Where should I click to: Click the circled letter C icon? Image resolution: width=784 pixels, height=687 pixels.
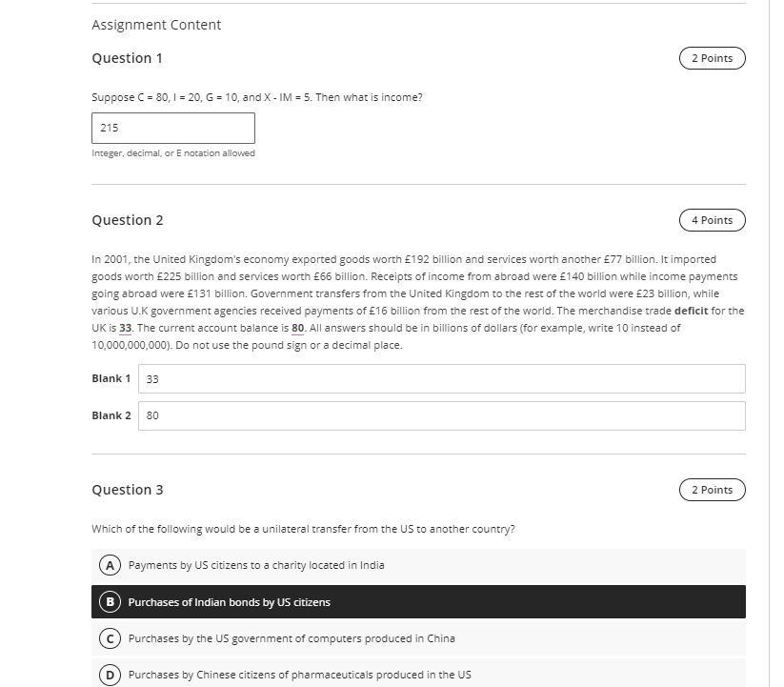[x=109, y=638]
